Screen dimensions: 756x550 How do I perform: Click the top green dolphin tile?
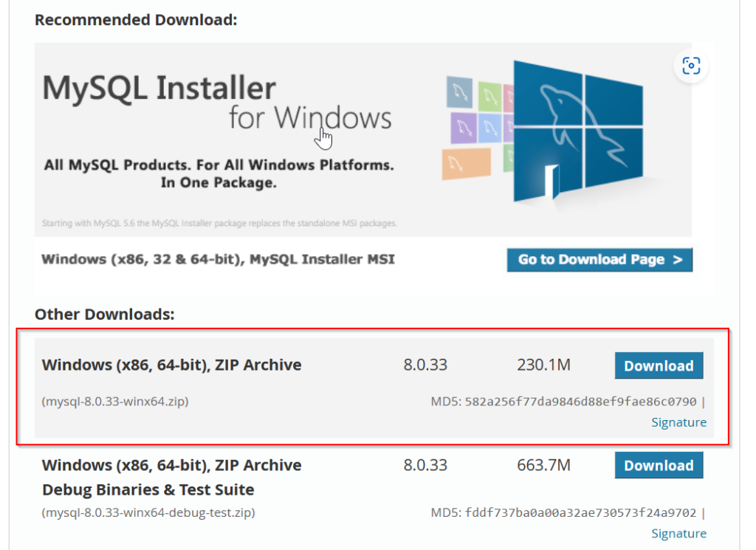(489, 95)
